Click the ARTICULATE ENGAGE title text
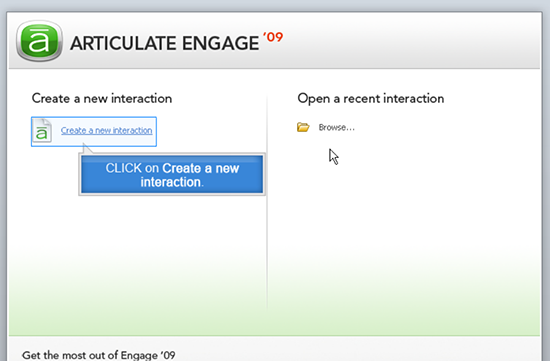Image resolution: width=550 pixels, height=361 pixels. (x=165, y=44)
